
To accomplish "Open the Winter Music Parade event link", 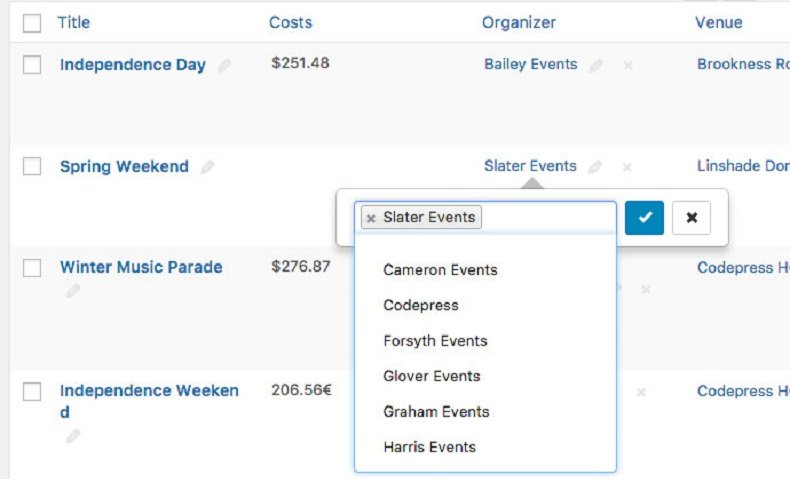I will (141, 267).
